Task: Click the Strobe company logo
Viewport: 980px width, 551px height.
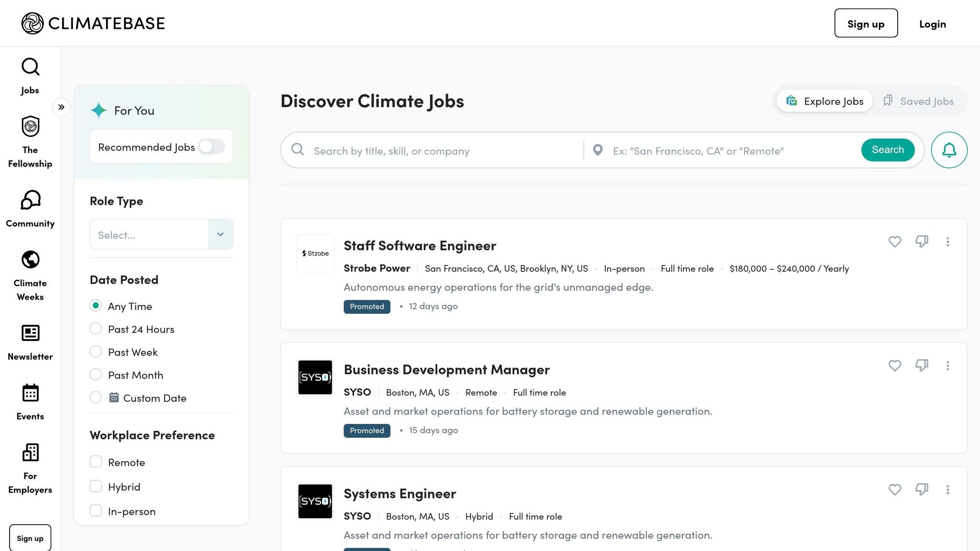Action: [315, 253]
